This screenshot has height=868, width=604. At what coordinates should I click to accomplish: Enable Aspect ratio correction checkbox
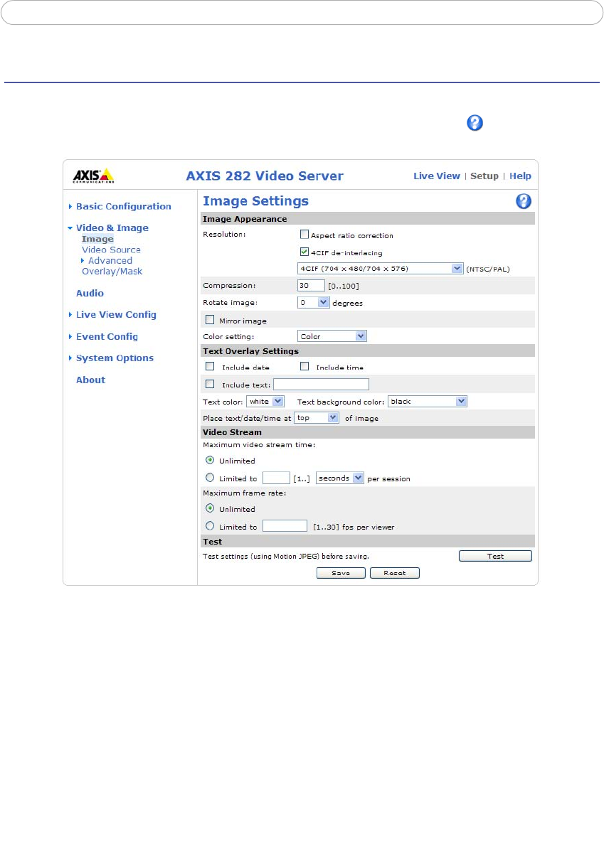point(304,235)
